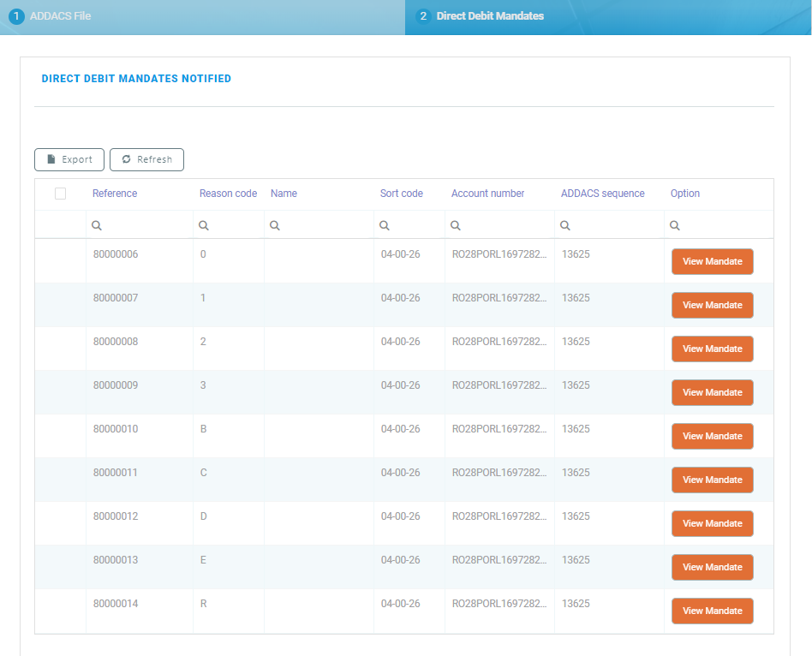Open View Mandate for reference 80000009

pyautogui.click(x=712, y=392)
